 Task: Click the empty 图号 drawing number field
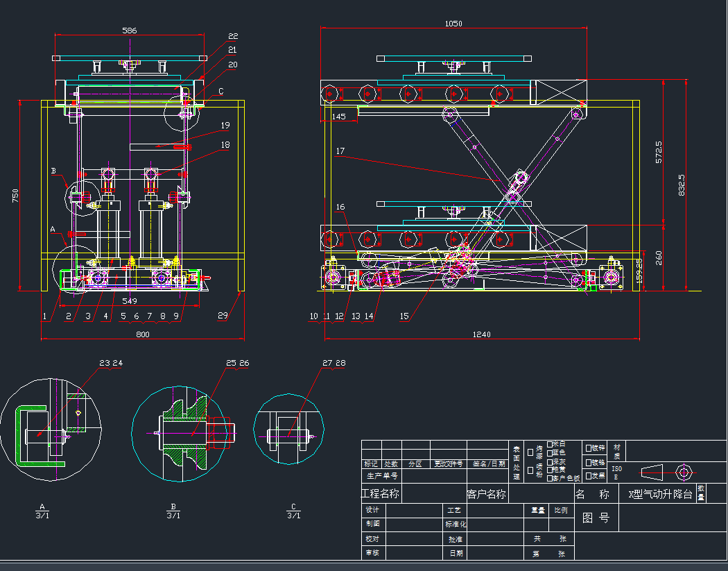(672, 517)
